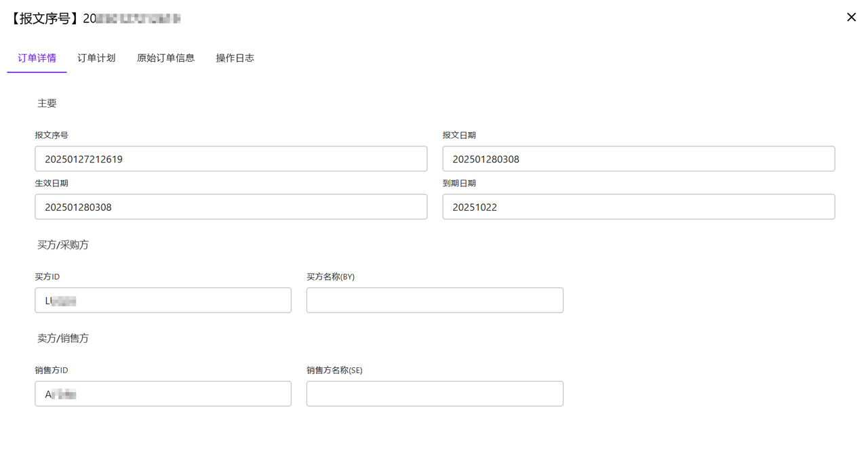Click the 报文序号 input field
Image resolution: width=868 pixels, height=473 pixels.
tap(231, 159)
